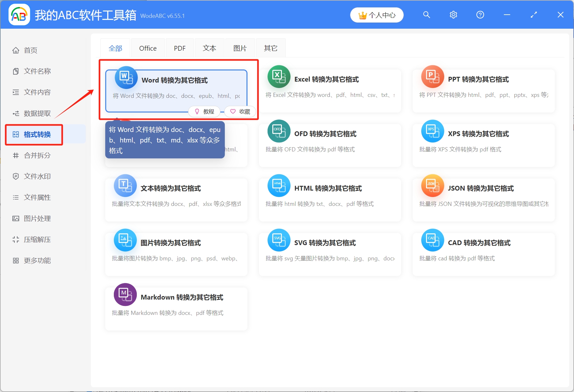Select the 图片 category tab

240,48
